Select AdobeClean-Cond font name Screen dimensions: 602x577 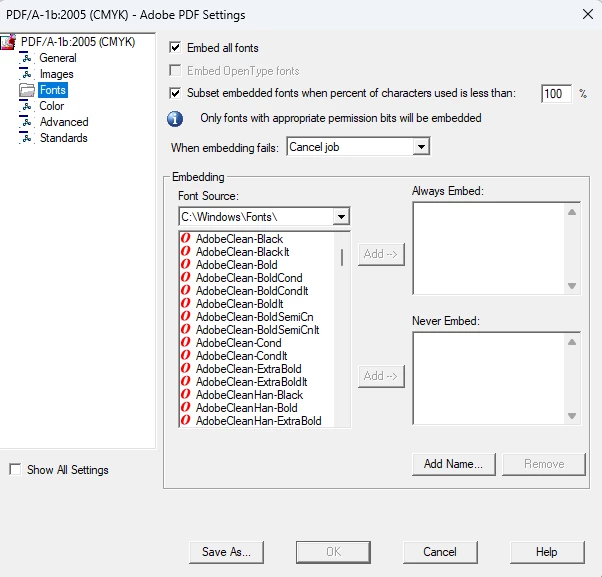click(238, 343)
